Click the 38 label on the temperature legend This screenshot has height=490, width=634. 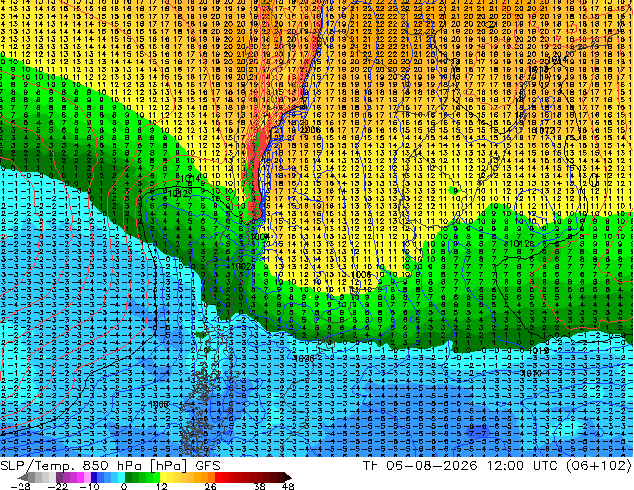click(x=260, y=486)
